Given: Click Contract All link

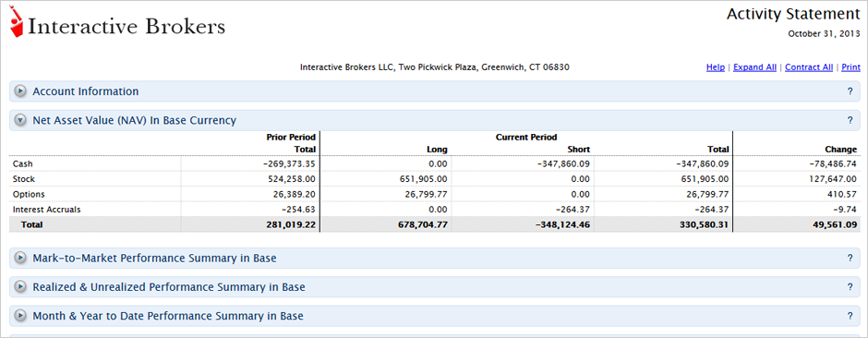Looking at the screenshot, I should (x=809, y=67).
